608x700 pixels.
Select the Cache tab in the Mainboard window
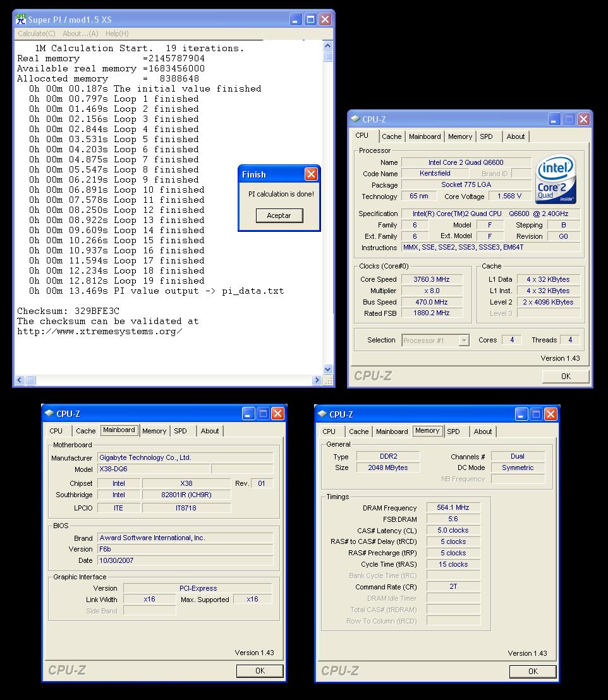click(86, 431)
